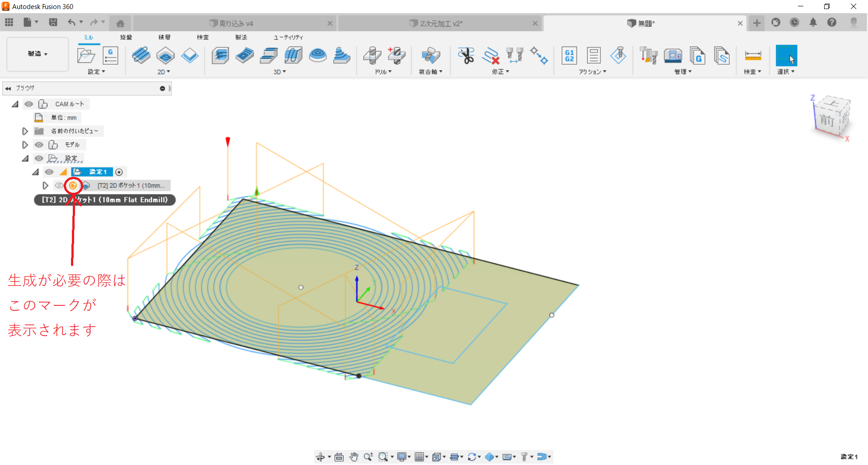Image resolution: width=868 pixels, height=465 pixels.
Task: Expand the 名前の付いたビュー folder
Action: click(x=25, y=131)
